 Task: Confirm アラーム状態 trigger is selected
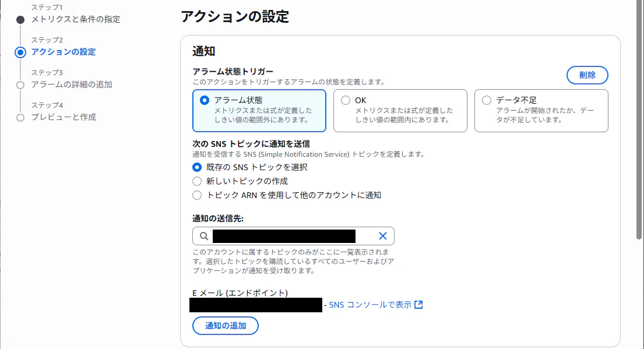(x=203, y=100)
